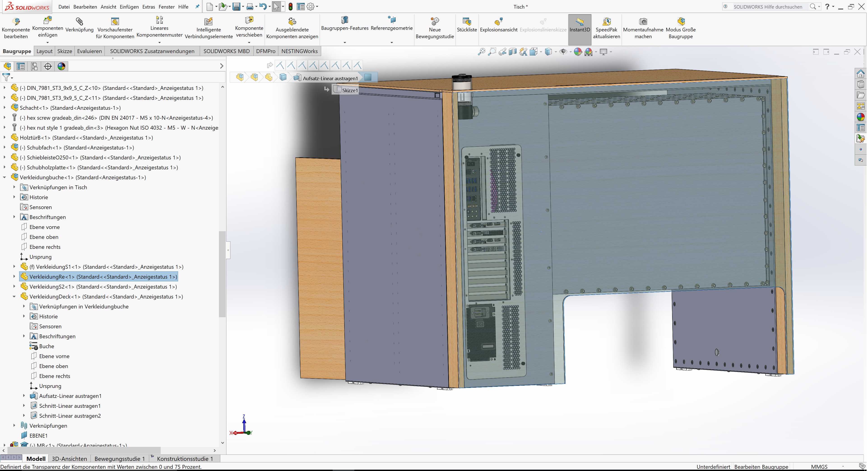Click the Section View icon
The height and width of the screenshot is (471, 868).
point(513,51)
